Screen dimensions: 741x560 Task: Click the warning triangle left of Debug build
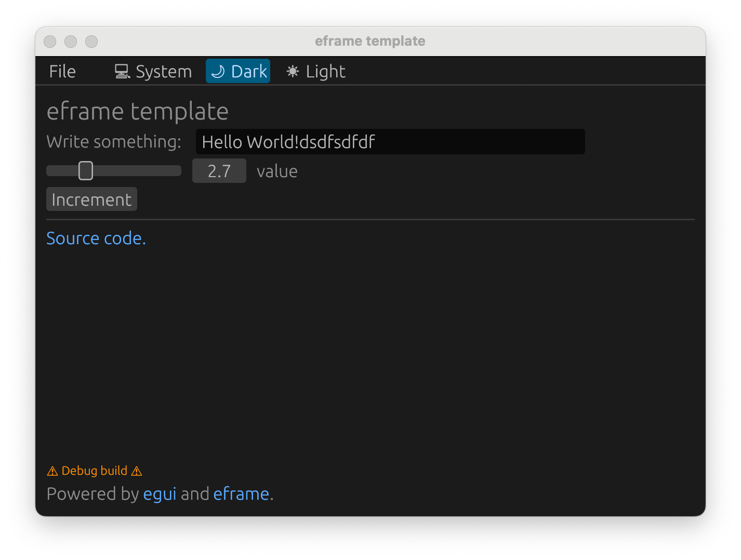point(52,471)
